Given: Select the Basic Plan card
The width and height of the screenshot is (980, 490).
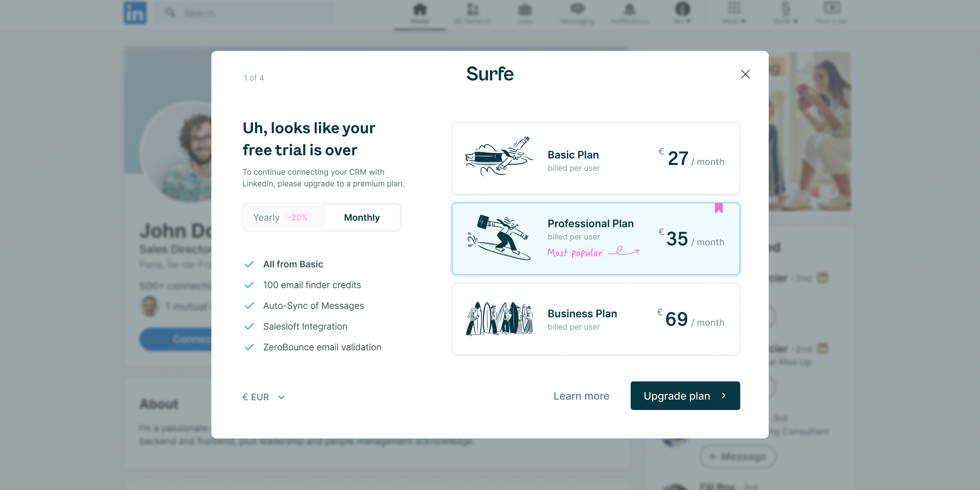Looking at the screenshot, I should (596, 158).
